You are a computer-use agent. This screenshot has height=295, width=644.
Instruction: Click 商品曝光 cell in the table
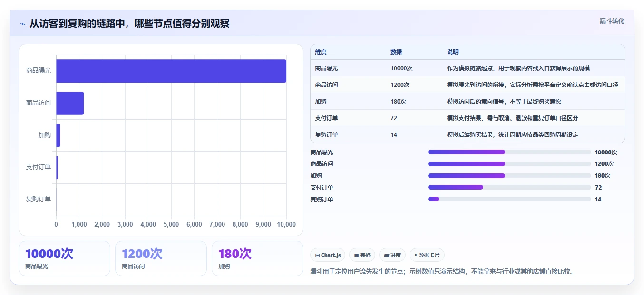click(x=326, y=68)
